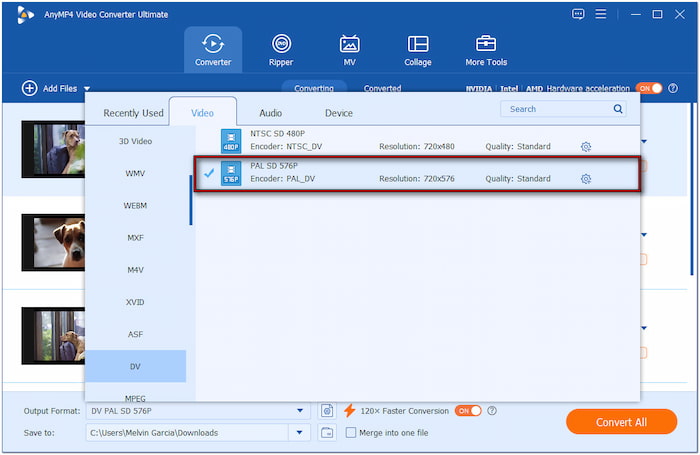Enable Merge into one file checkbox

[x=351, y=433]
